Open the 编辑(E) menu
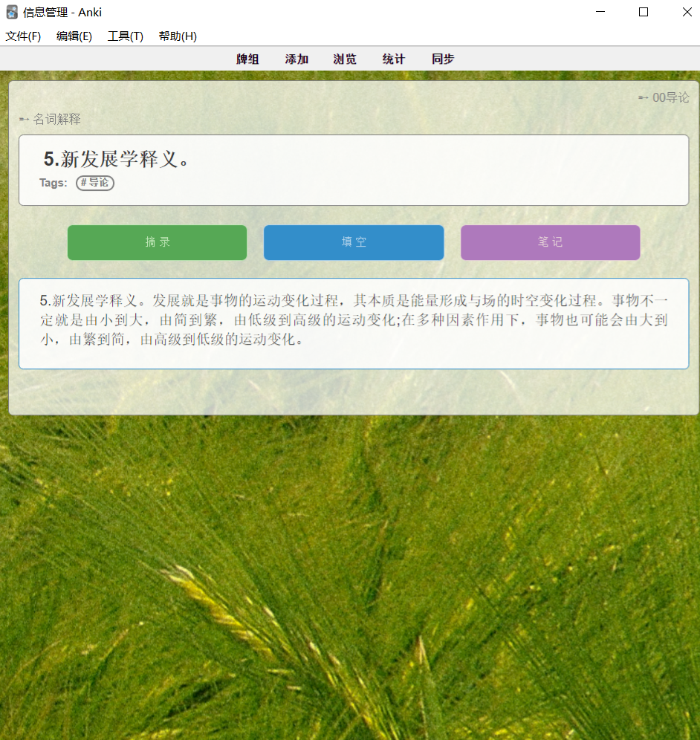The width and height of the screenshot is (700, 740). (x=74, y=36)
